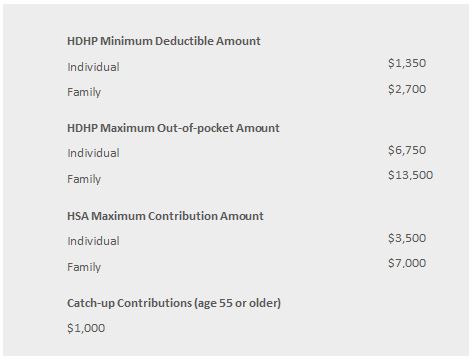Click the HDHP Minimum Deductible Amount heading

click(x=164, y=41)
